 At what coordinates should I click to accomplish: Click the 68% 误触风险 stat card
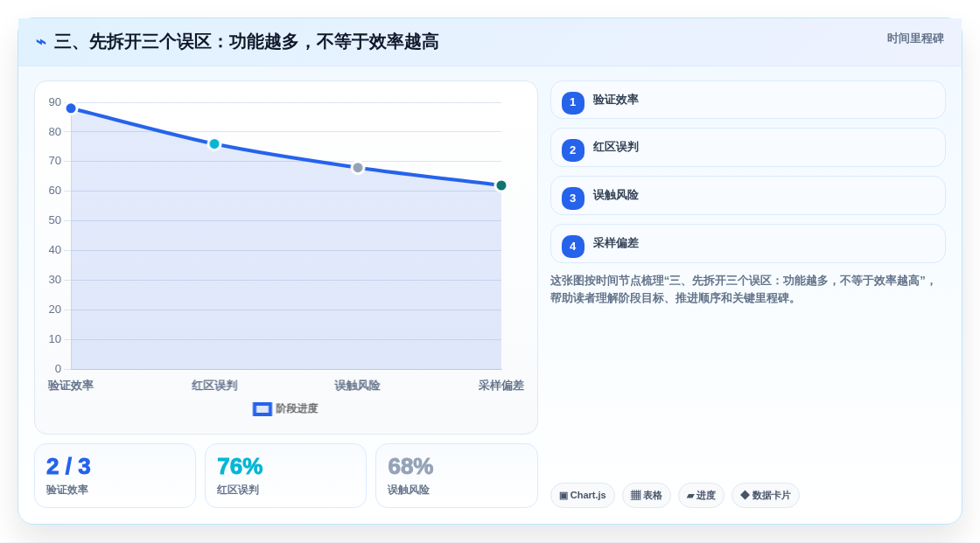456,477
